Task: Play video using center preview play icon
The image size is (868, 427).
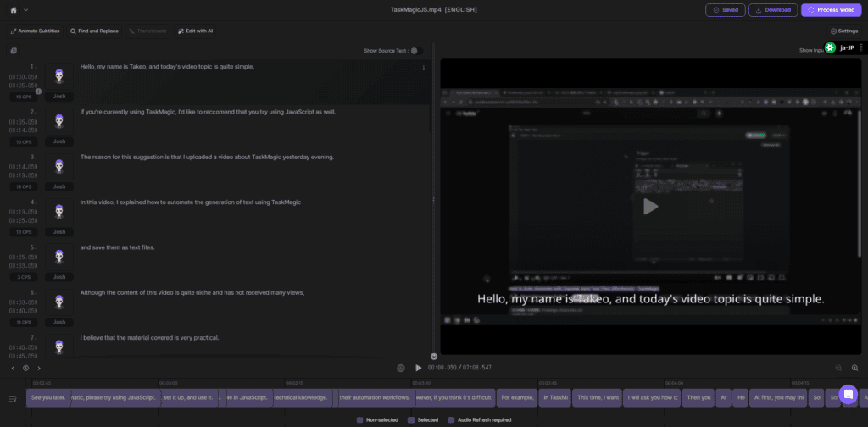Action: [650, 207]
